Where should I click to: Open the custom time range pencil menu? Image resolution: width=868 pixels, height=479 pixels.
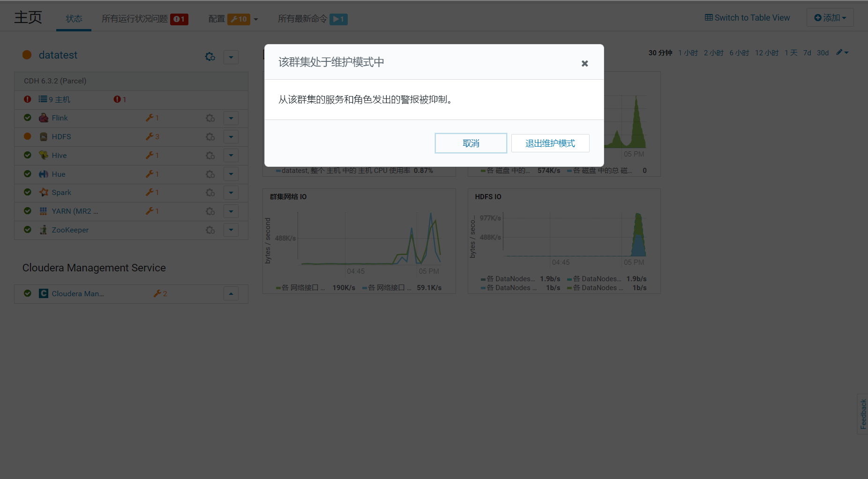(x=842, y=52)
